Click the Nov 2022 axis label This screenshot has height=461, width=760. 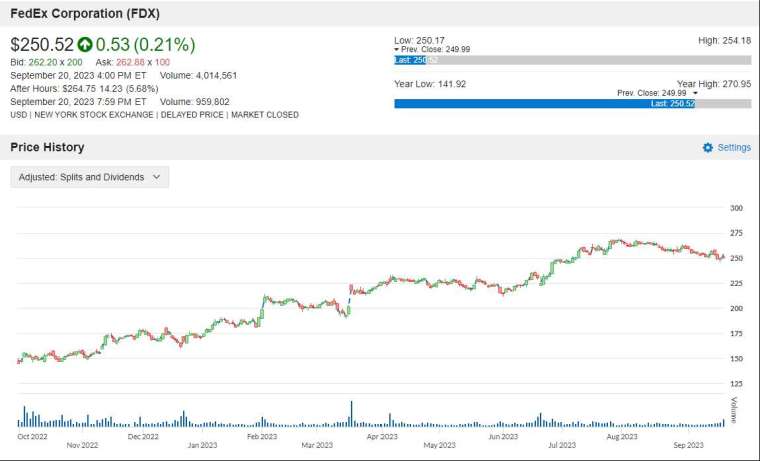[x=82, y=445]
